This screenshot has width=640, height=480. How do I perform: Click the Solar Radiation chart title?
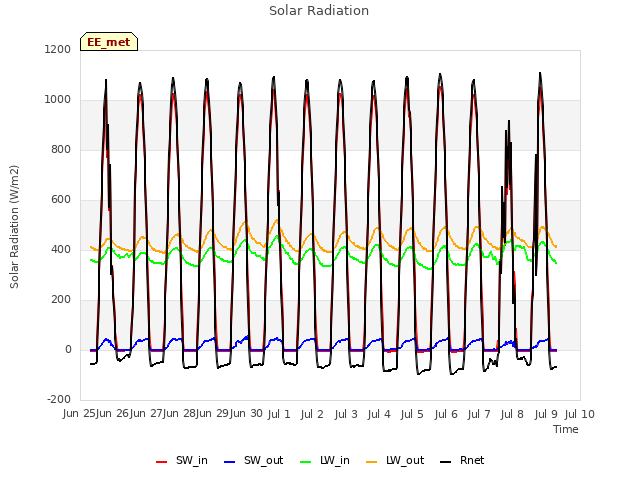(319, 11)
